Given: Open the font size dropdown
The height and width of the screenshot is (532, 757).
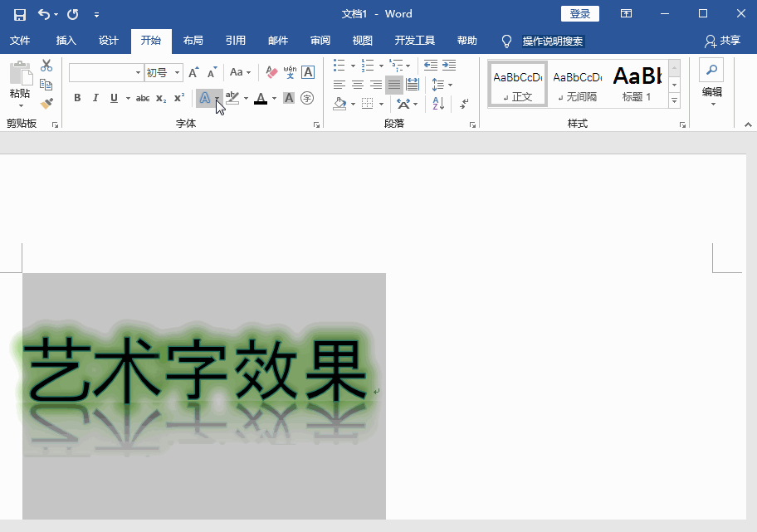Looking at the screenshot, I should click(x=177, y=72).
